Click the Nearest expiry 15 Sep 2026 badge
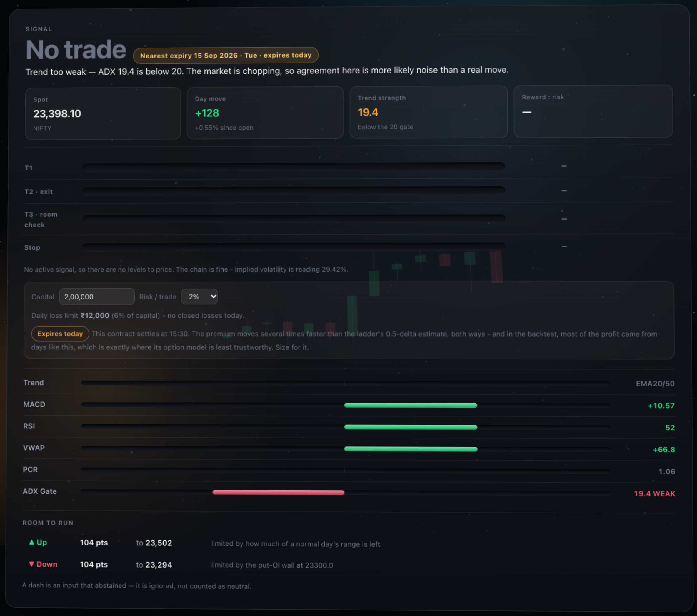697x616 pixels. pyautogui.click(x=225, y=55)
